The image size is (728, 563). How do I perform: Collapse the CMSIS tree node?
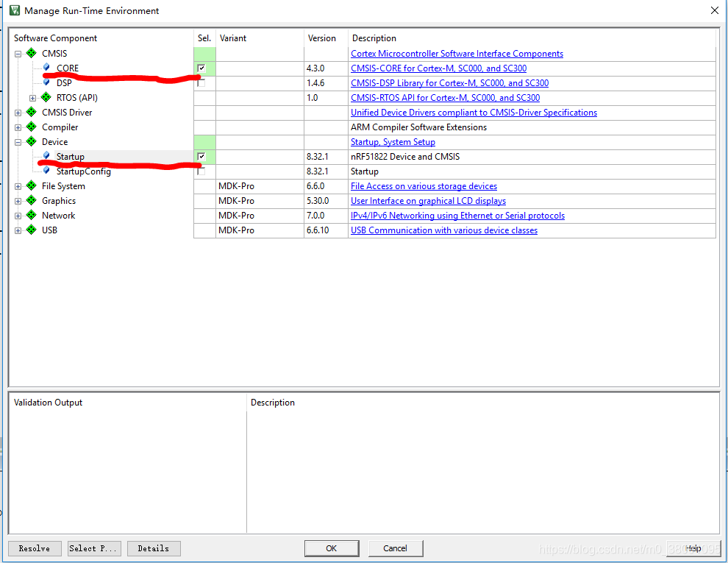coord(18,54)
